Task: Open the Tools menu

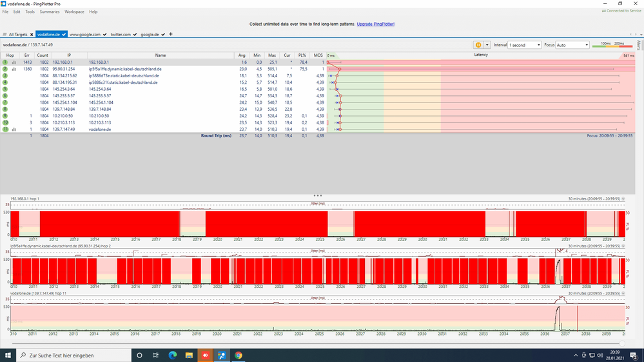Action: pos(30,12)
